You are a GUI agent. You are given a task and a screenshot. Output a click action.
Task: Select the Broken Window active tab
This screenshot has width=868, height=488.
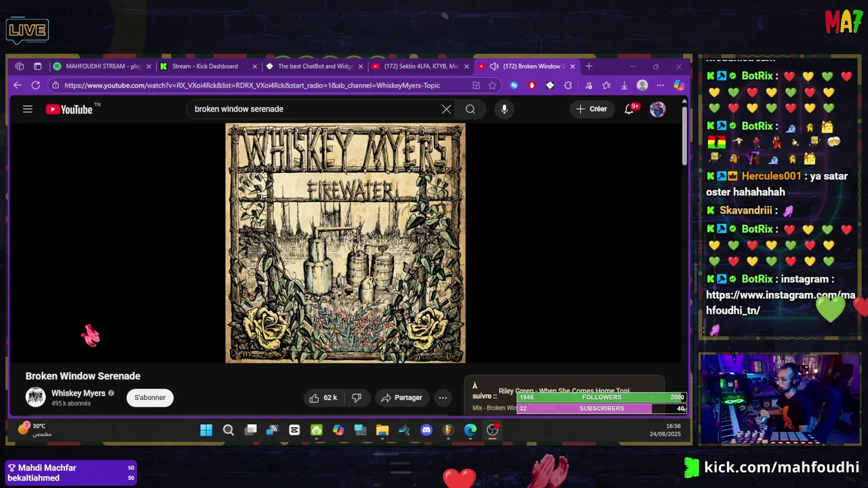pyautogui.click(x=528, y=66)
